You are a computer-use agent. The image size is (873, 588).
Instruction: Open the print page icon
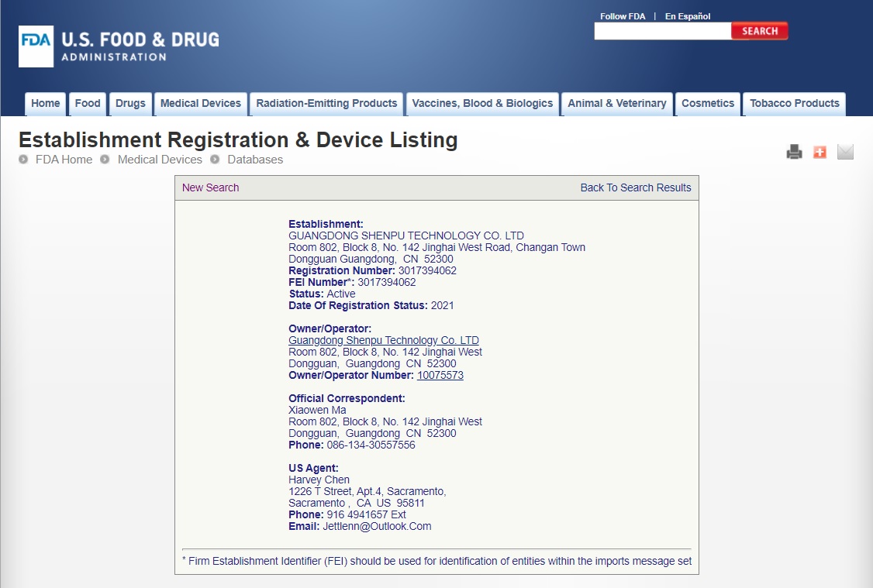coord(794,151)
